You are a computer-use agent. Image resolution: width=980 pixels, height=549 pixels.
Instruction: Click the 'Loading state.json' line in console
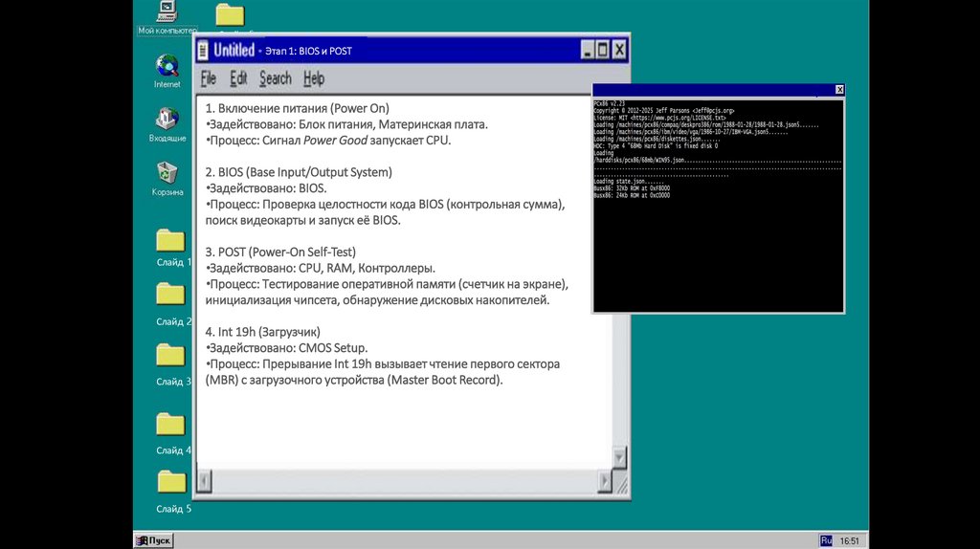pos(628,181)
